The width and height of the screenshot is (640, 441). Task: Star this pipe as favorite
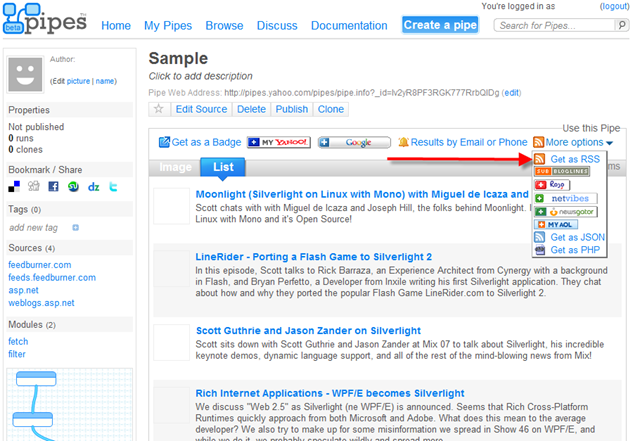pos(159,109)
